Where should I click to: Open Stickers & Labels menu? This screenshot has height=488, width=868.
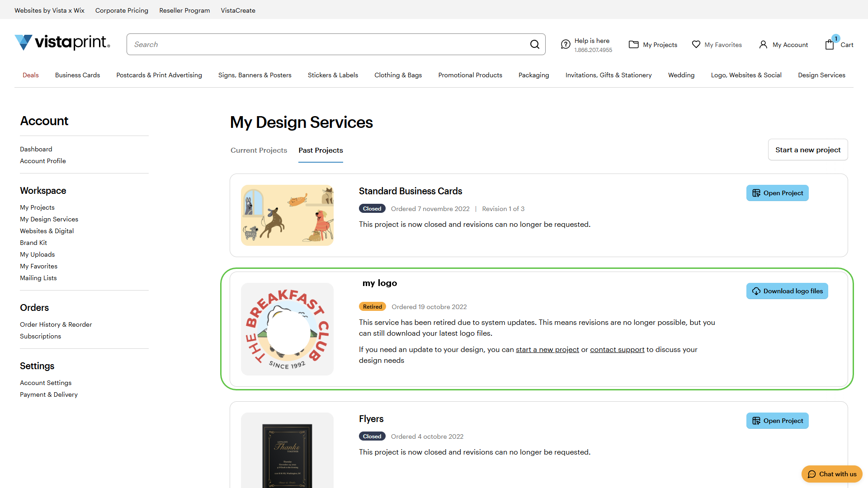333,75
